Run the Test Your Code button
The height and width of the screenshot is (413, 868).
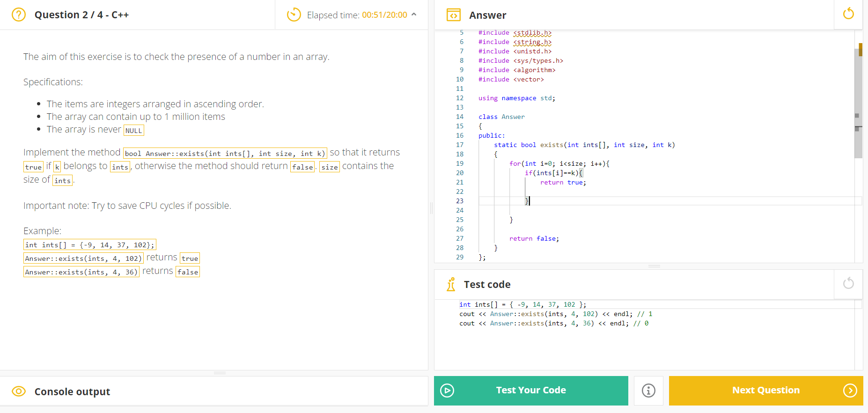click(x=531, y=391)
